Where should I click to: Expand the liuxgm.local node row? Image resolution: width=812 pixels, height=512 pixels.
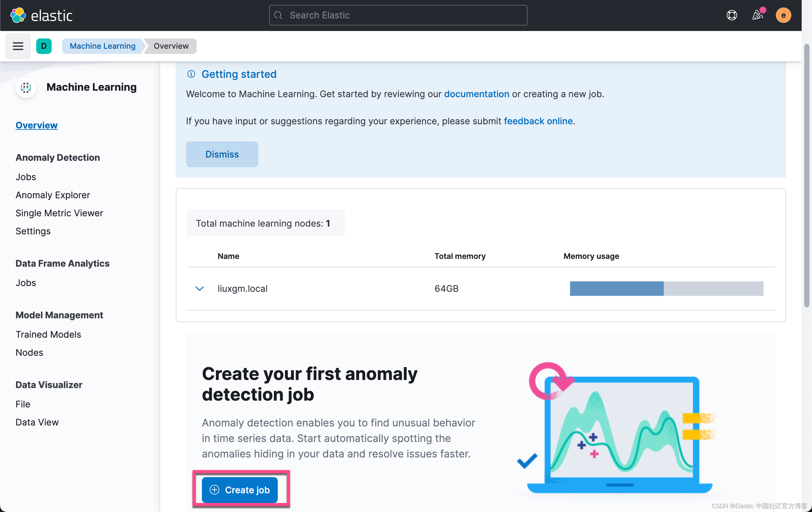coord(200,289)
